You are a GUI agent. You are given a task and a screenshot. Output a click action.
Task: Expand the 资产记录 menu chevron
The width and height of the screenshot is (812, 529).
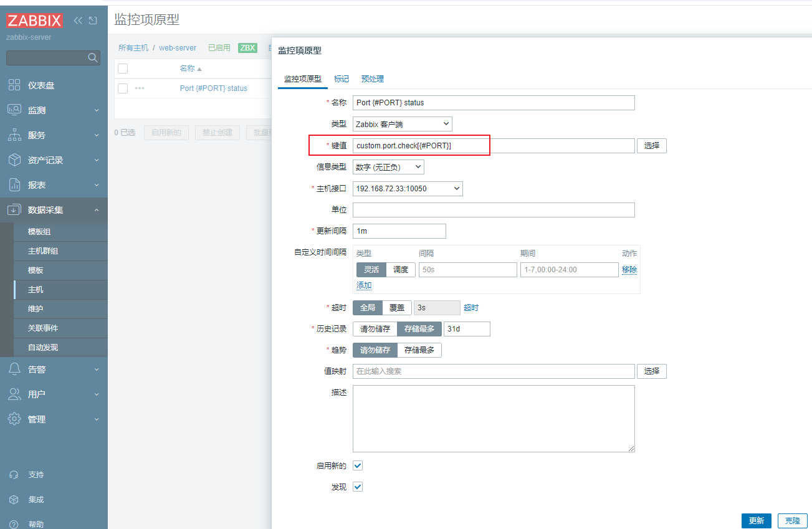[97, 160]
